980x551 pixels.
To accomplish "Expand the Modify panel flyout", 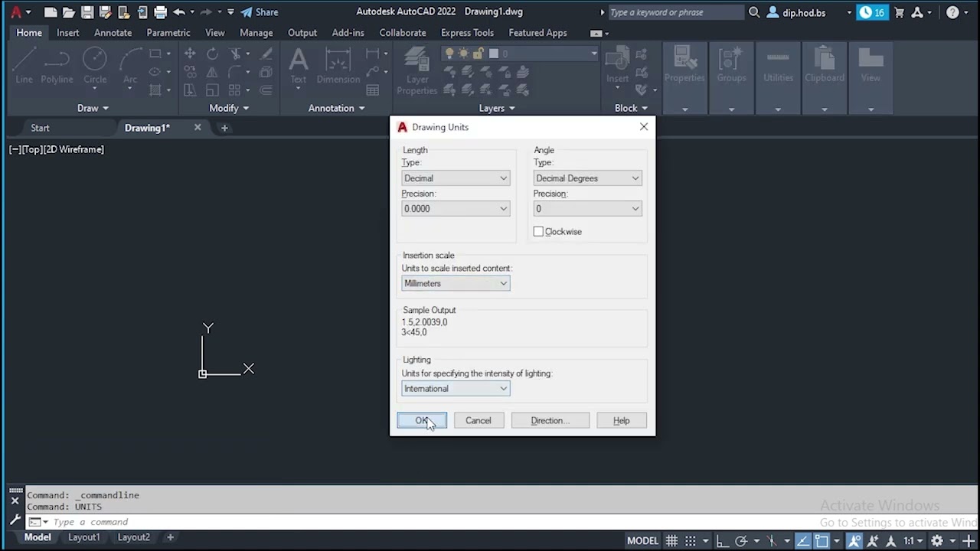I will click(229, 108).
